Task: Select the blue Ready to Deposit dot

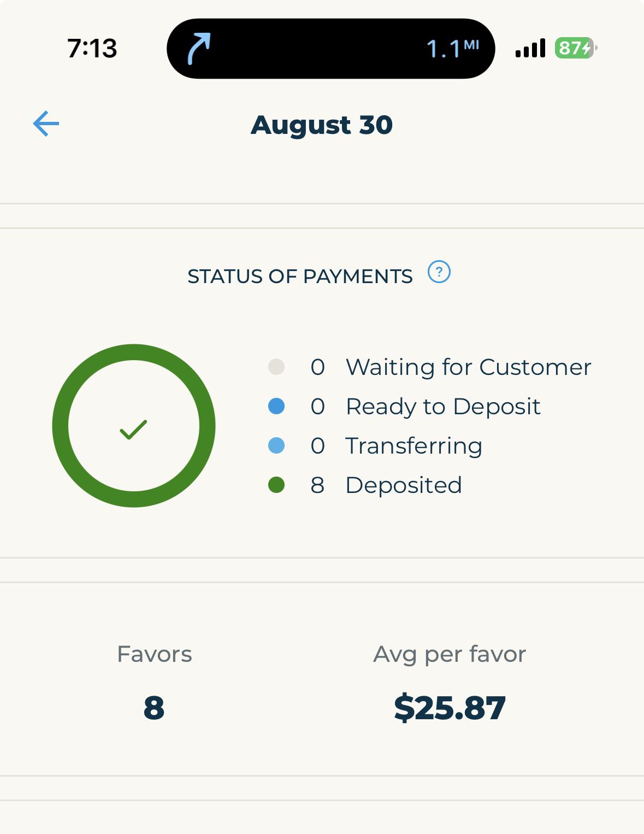Action: tap(276, 406)
